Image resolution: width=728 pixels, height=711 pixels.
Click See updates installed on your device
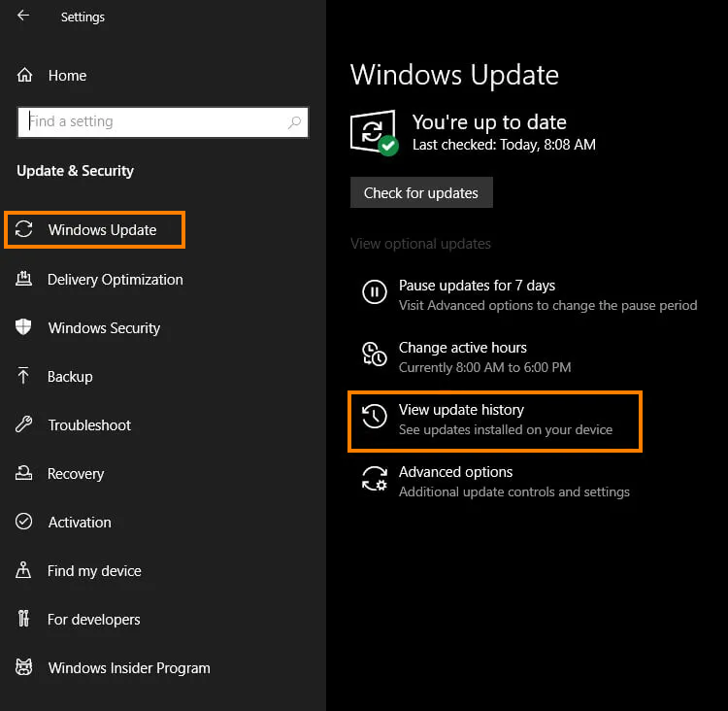[506, 430]
